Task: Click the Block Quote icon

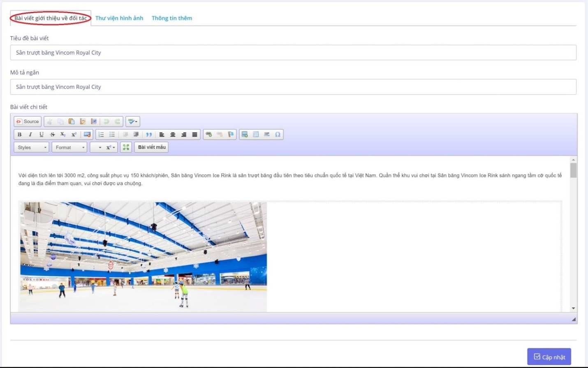Action: coord(149,135)
